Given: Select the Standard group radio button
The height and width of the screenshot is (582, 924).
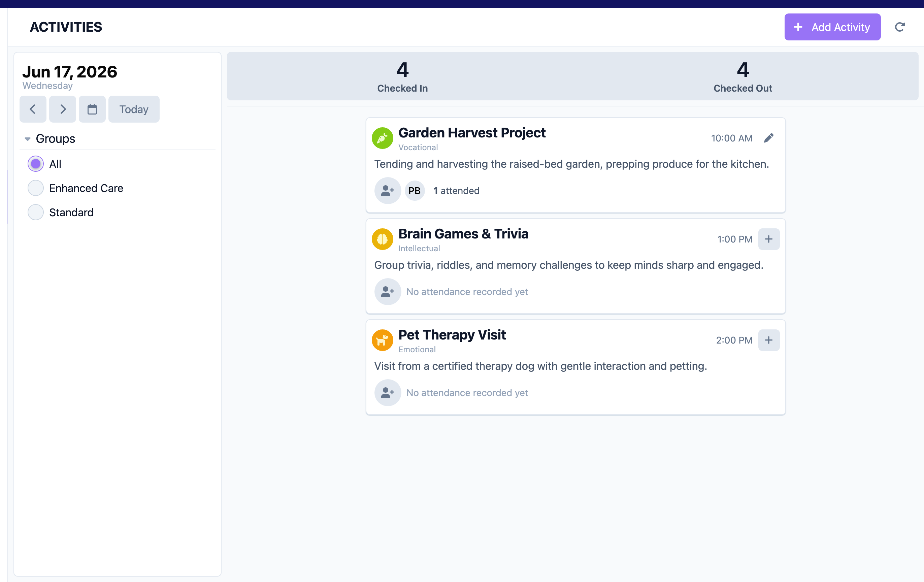Looking at the screenshot, I should [36, 212].
